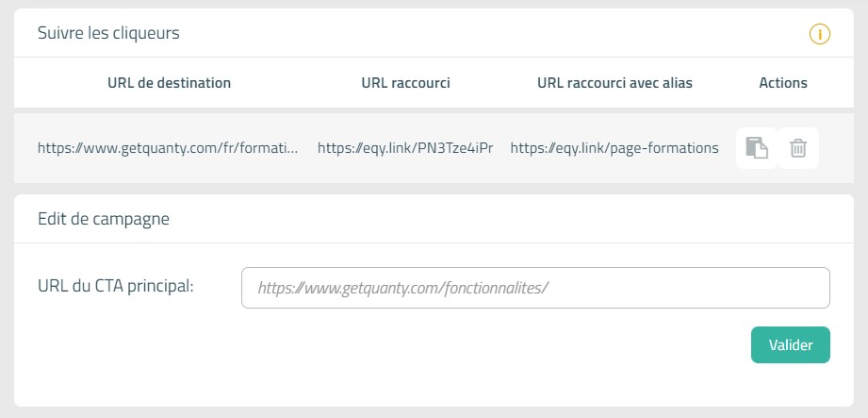Click the URL de destination column header
868x418 pixels.
169,83
